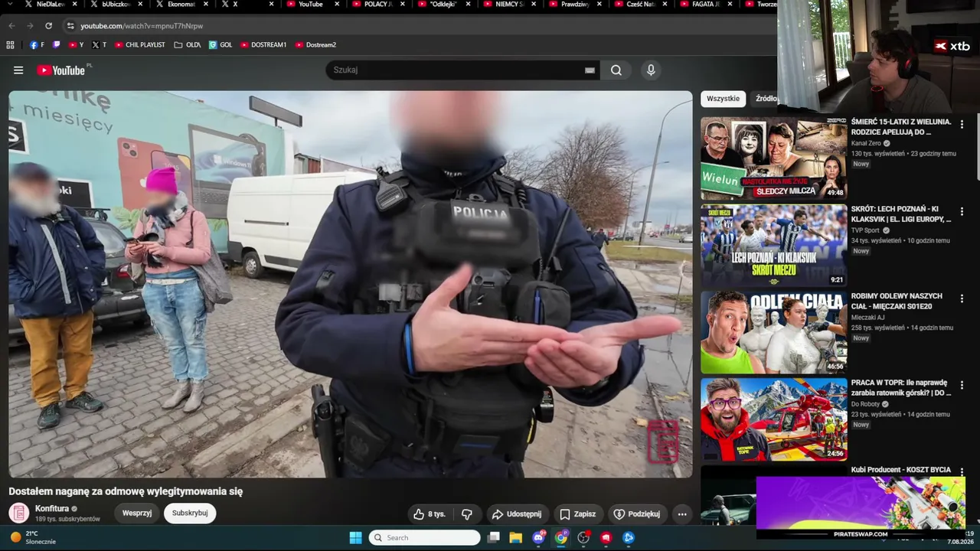Open the Odlew ciała video thumbnail
This screenshot has width=980, height=551.
(773, 332)
